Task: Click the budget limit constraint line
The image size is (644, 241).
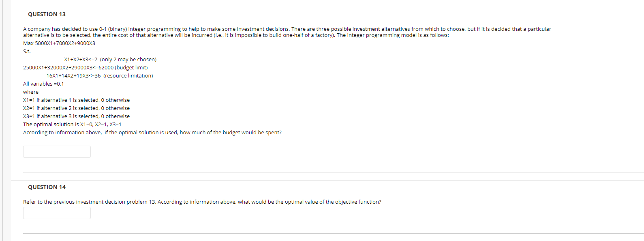Action: (85, 67)
